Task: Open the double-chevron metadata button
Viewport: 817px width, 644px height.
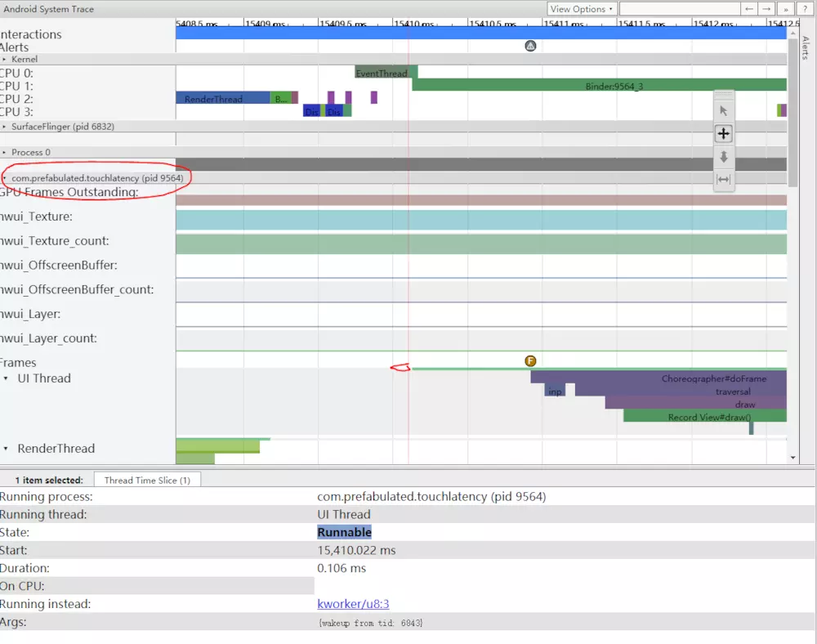Action: click(x=786, y=9)
